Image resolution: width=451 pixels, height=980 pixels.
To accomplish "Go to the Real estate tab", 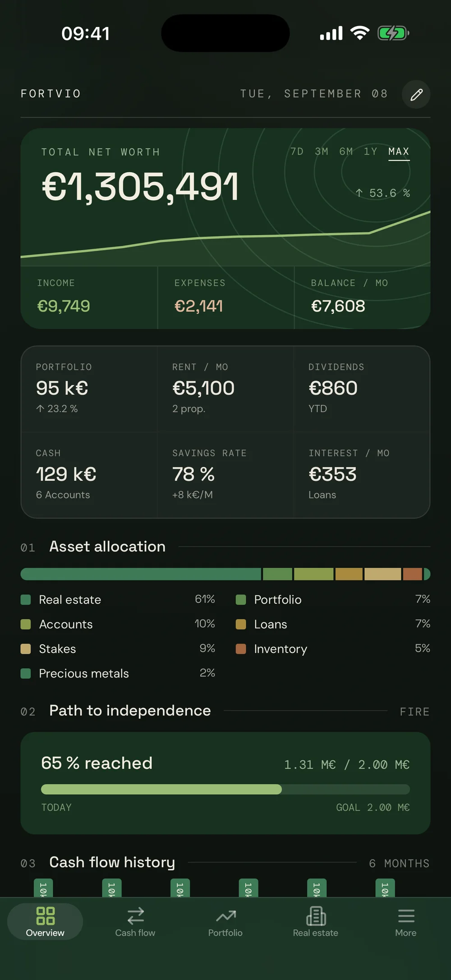I will [x=316, y=922].
